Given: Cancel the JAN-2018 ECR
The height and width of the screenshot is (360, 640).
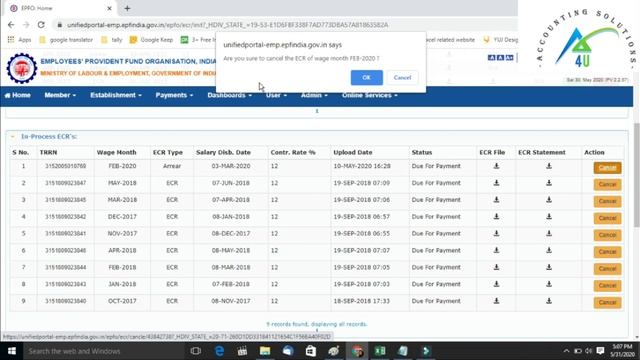Looking at the screenshot, I should (x=607, y=285).
